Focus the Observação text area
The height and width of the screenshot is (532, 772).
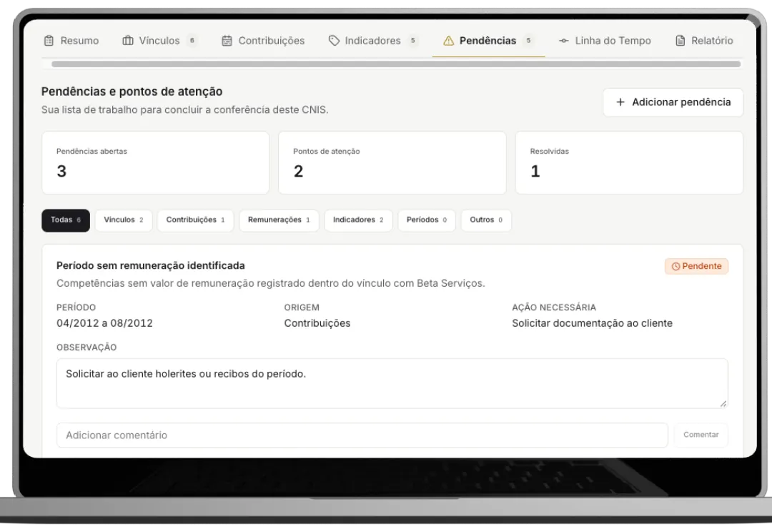point(392,383)
